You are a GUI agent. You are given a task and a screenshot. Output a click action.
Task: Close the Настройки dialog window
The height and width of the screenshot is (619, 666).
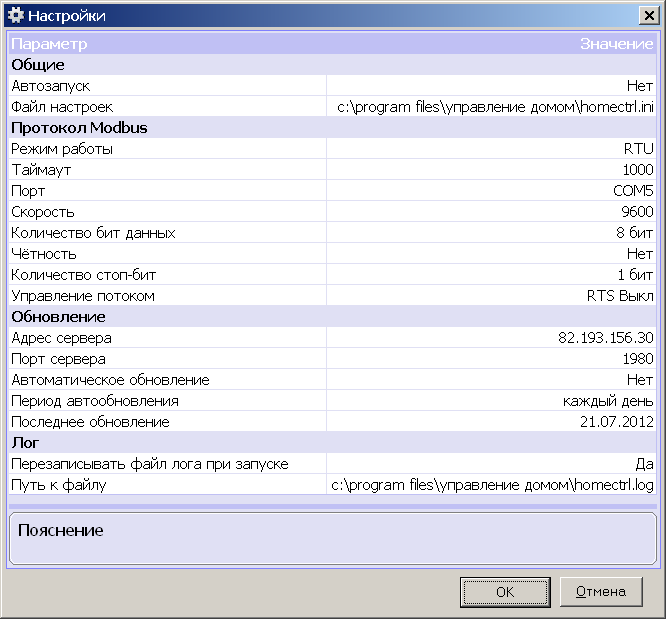648,16
